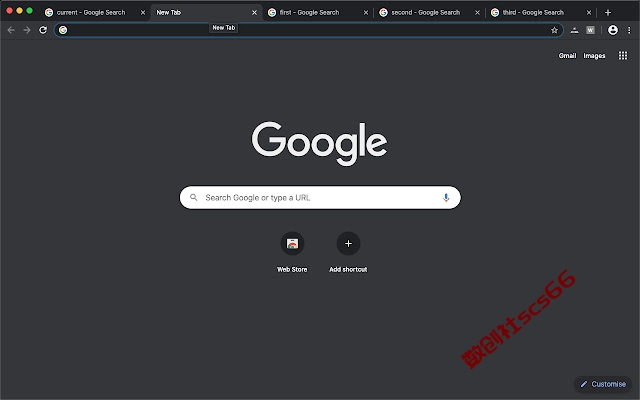Close the first - Google Search tab

click(366, 13)
